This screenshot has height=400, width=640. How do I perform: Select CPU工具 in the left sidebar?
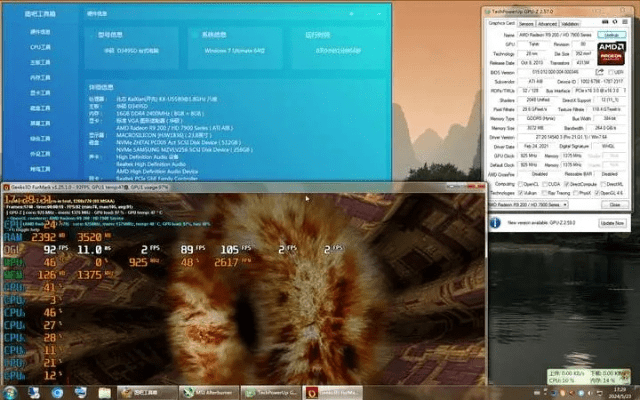point(42,46)
